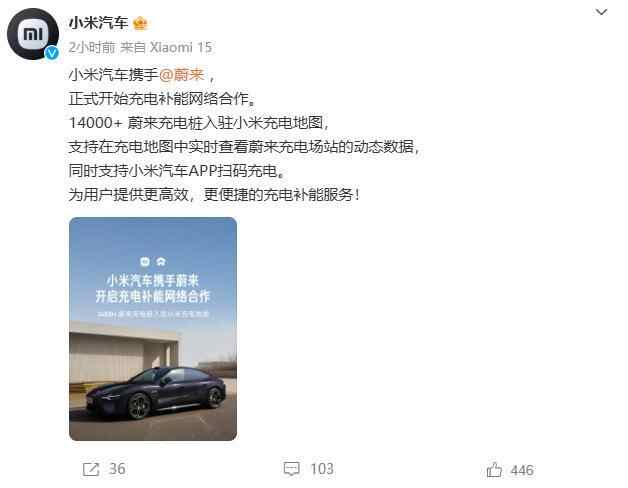Click the poster headline 开启充电补能网络合作
The height and width of the screenshot is (488, 628).
[153, 296]
